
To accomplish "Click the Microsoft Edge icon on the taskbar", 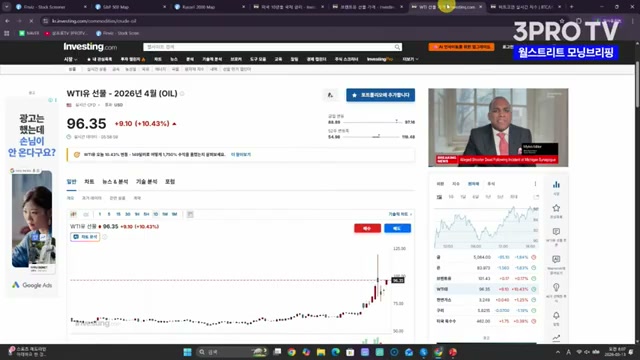I will [x=336, y=352].
